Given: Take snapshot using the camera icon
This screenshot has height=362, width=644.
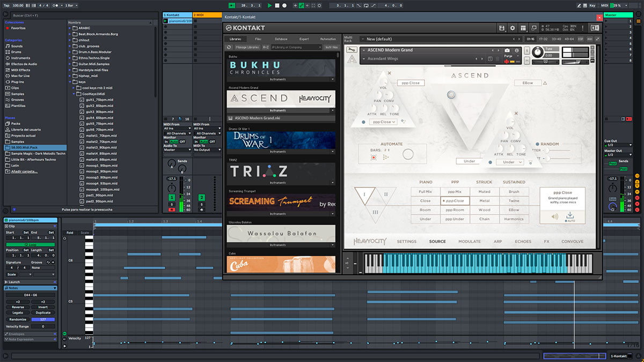Looking at the screenshot, I should click(507, 50).
